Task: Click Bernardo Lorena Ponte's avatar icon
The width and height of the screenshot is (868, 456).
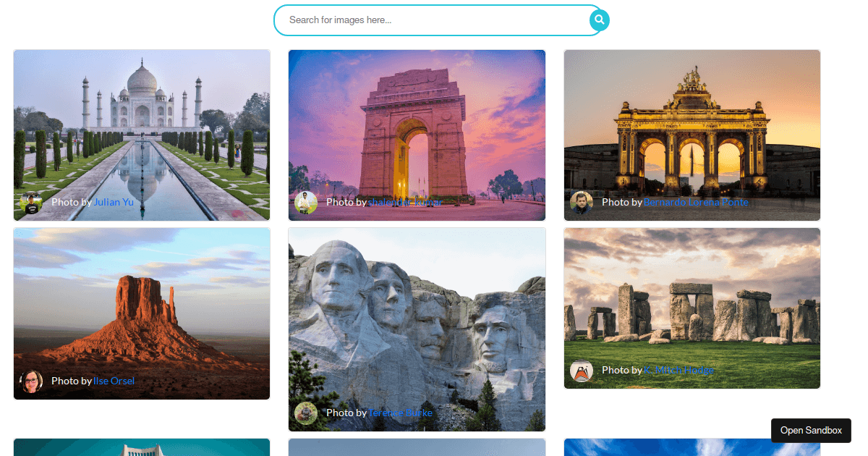Action: 582,203
